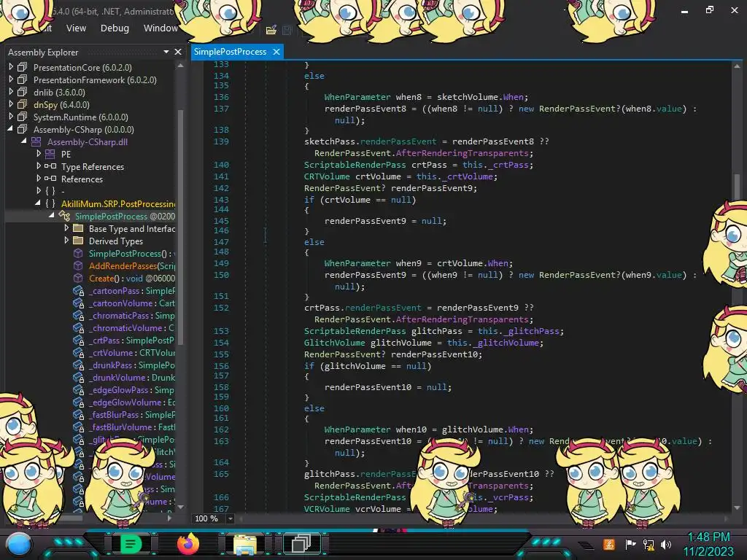Screen dimensions: 747x560
Task: Click the PresentationCore assembly icon
Action: 23,67
